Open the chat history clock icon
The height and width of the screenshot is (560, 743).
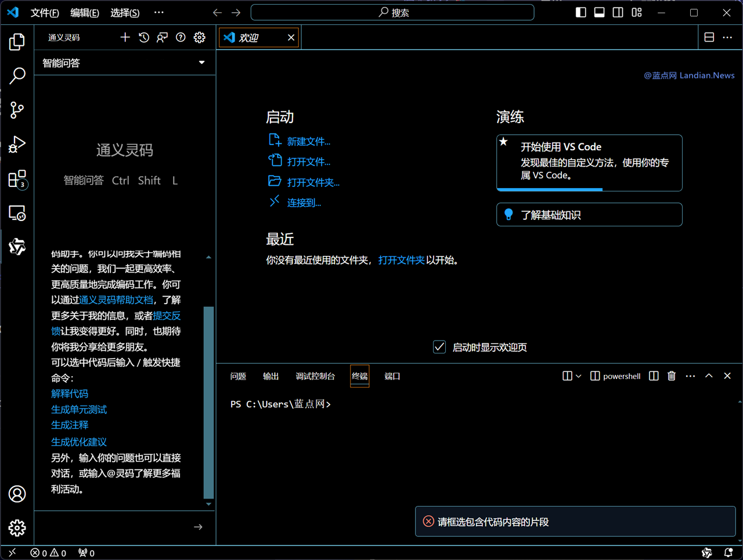coord(144,38)
